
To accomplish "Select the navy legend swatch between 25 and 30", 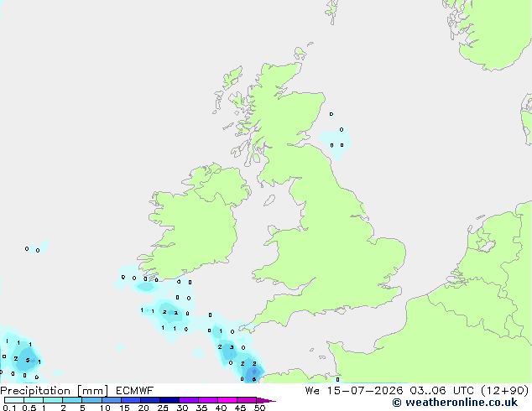I will 169,400.
